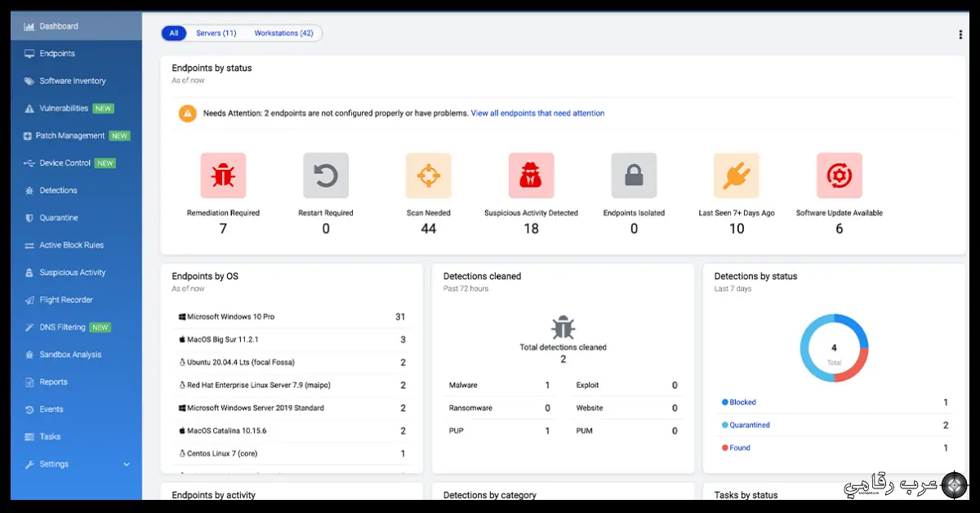Expand the Settings menu chevron
Image resolution: width=980 pixels, height=513 pixels.
click(127, 465)
